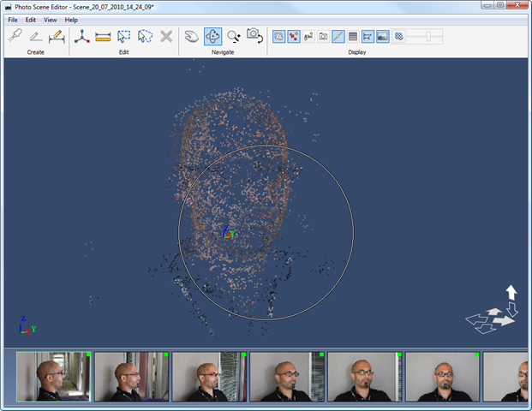Toggle background image display button
This screenshot has width=532, height=411.
(x=382, y=37)
